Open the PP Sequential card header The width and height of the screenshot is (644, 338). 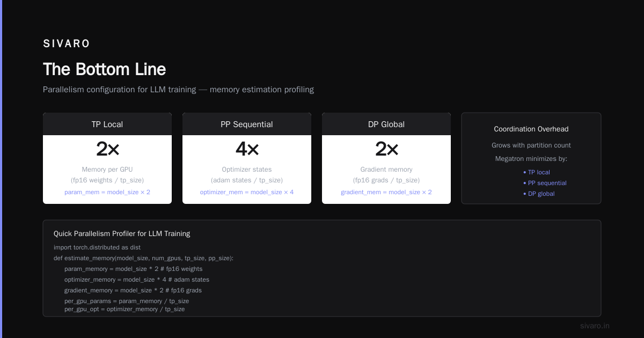point(247,124)
